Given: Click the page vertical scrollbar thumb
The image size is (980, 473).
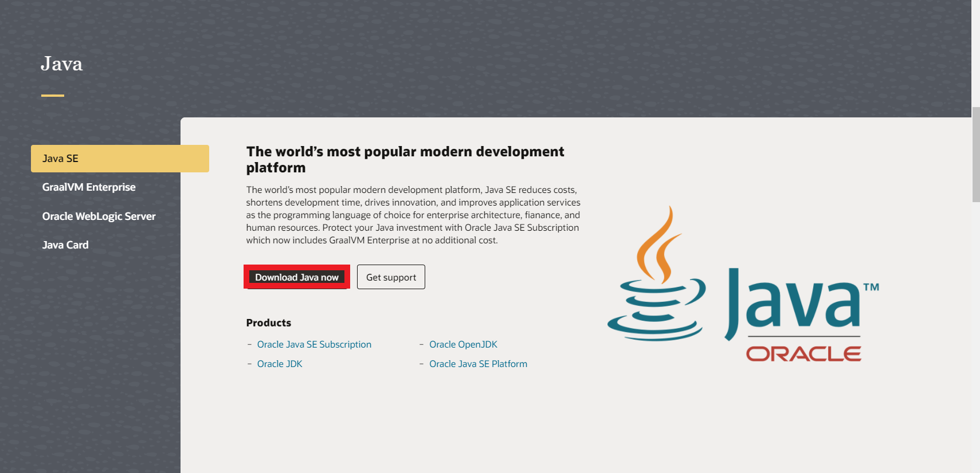Looking at the screenshot, I should (976, 154).
